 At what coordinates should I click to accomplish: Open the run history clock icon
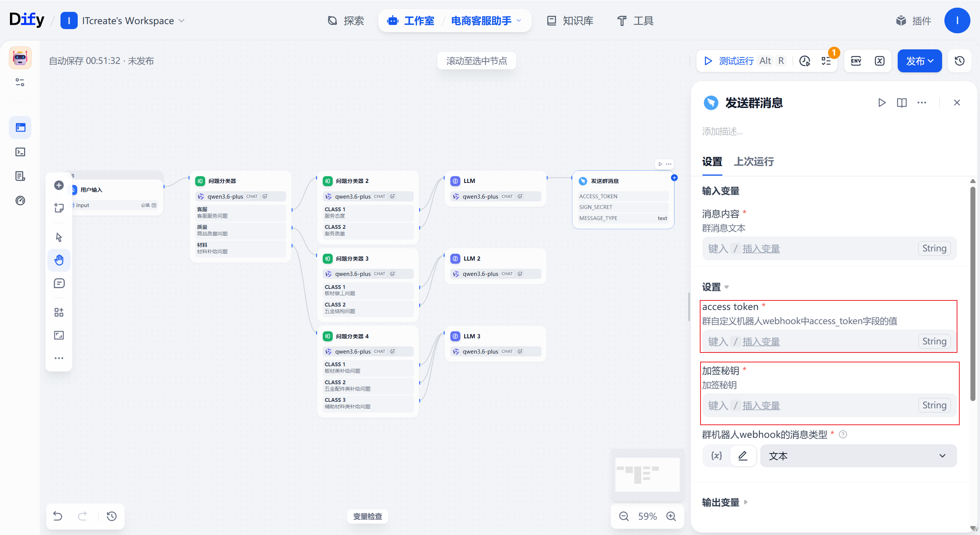805,61
